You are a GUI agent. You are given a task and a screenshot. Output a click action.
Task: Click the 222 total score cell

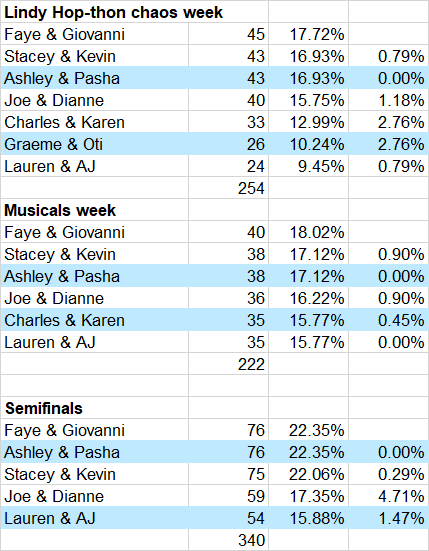228,364
